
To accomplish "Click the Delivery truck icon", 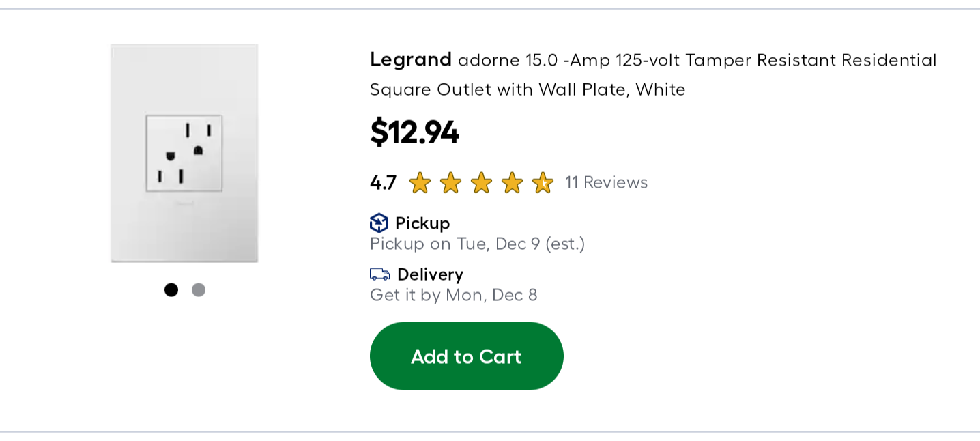I will 380,274.
